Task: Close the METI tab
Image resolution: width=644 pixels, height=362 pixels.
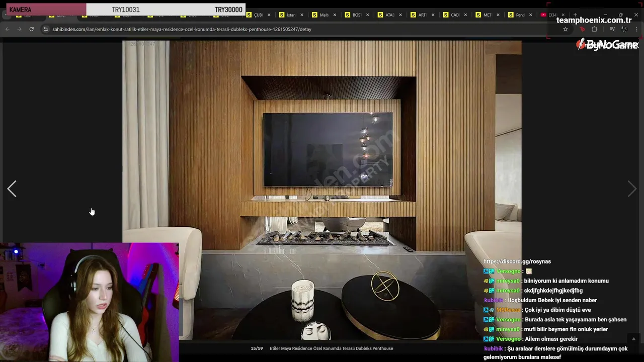Action: [499, 15]
